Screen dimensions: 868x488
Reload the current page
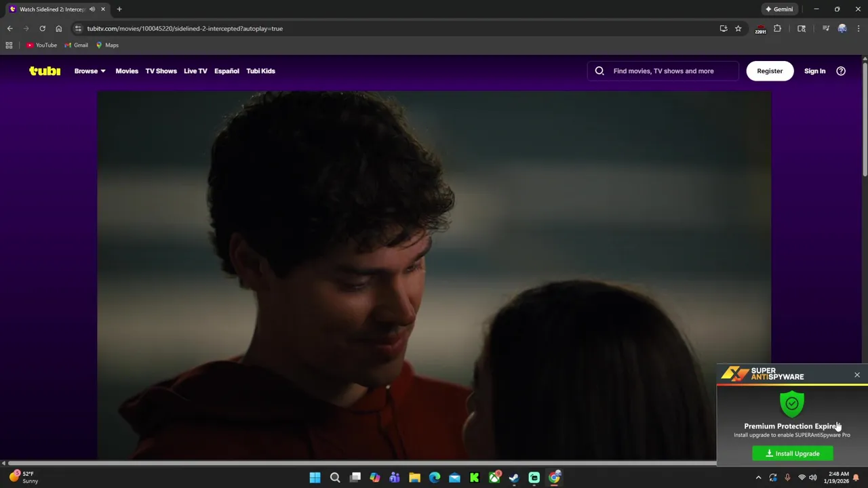pyautogui.click(x=42, y=28)
